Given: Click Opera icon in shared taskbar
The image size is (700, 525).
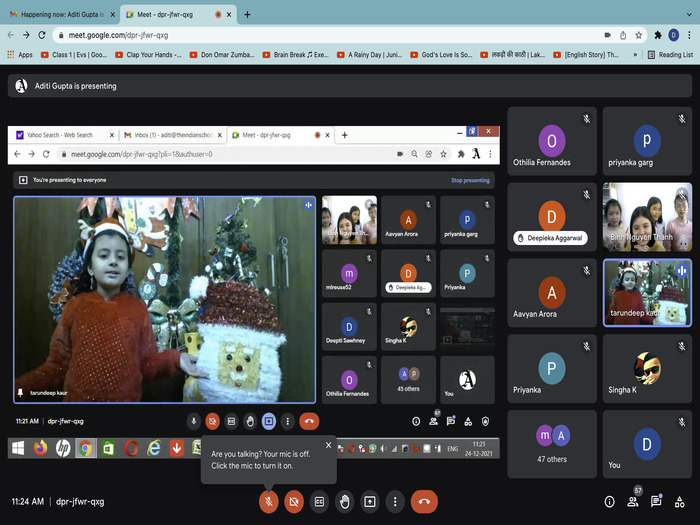Looking at the screenshot, I should click(x=131, y=448).
